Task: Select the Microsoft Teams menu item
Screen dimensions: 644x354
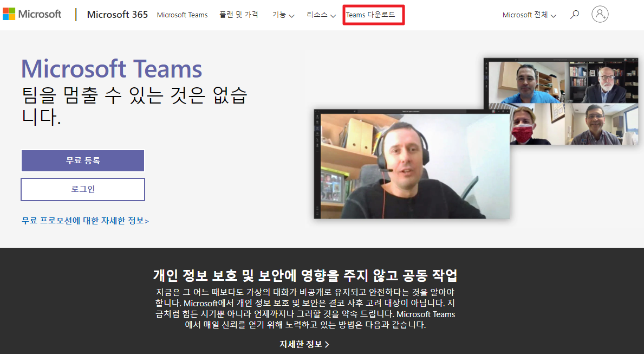Action: click(x=183, y=15)
